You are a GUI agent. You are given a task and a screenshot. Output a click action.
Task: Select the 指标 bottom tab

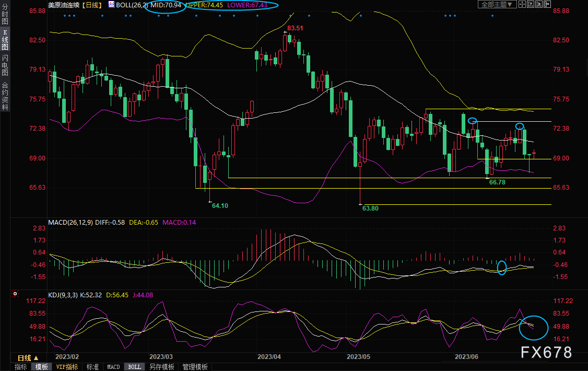pos(20,367)
